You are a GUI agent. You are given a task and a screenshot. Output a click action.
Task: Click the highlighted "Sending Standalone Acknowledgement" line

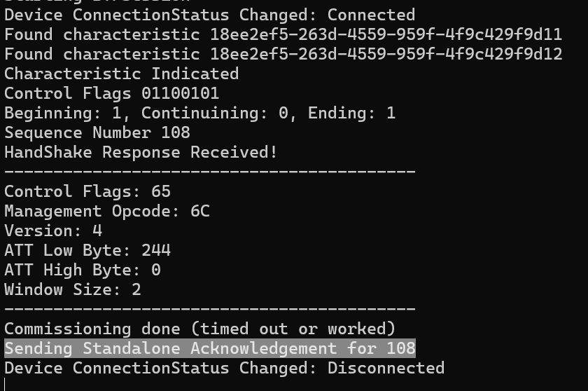pyautogui.click(x=209, y=348)
